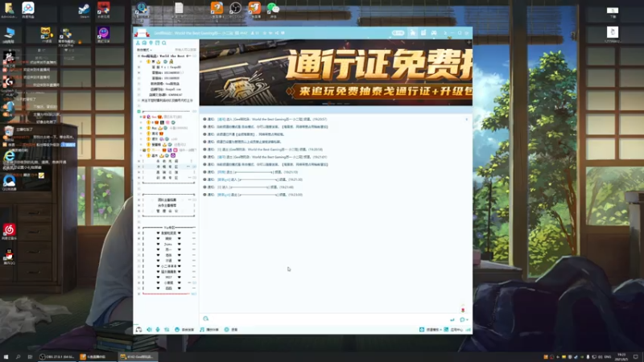The height and width of the screenshot is (362, 644).
Task: Click the send arrow icon in chat input
Action: pyautogui.click(x=452, y=319)
